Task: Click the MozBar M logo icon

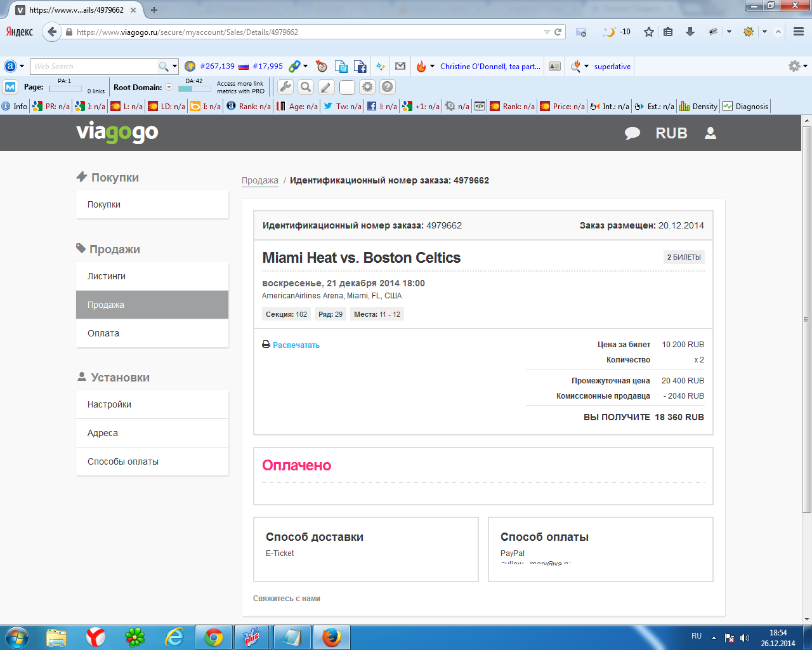Action: (10, 87)
